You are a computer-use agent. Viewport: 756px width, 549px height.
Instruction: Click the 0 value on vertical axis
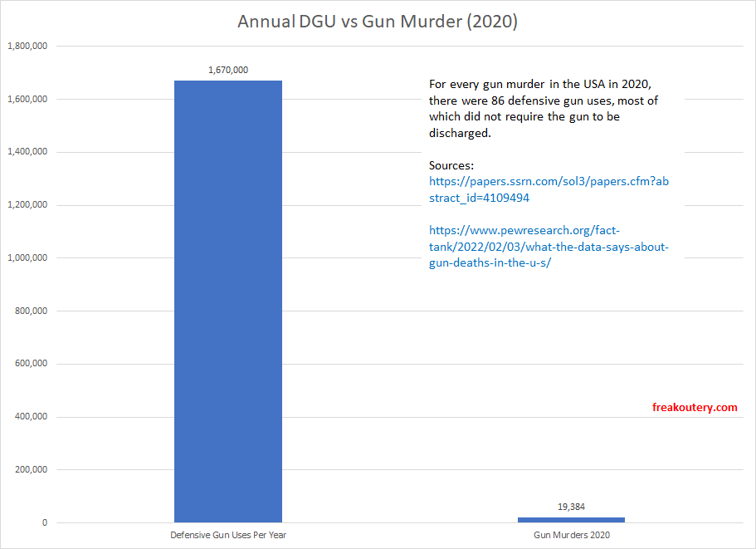(44, 522)
